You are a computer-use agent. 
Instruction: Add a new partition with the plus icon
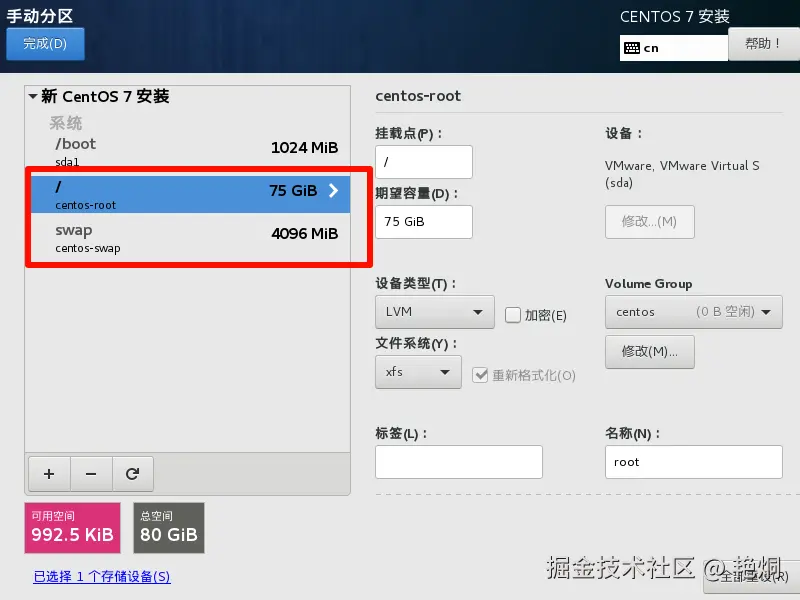point(48,473)
